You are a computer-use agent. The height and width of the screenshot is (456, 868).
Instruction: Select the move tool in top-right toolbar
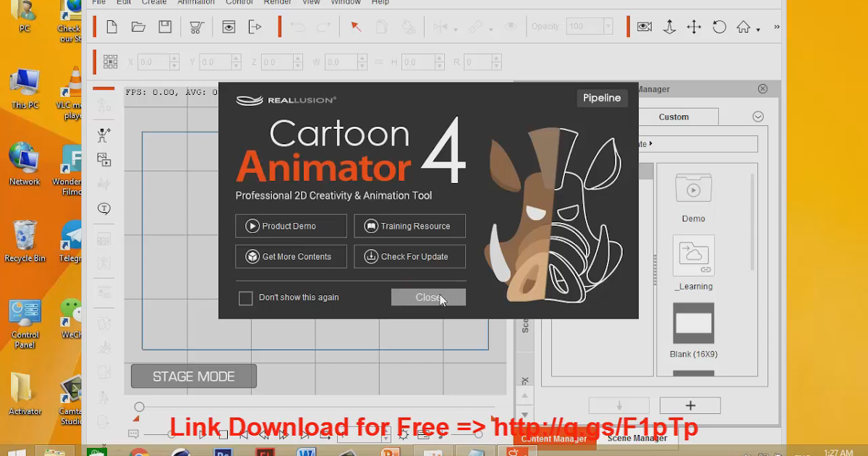pyautogui.click(x=694, y=27)
